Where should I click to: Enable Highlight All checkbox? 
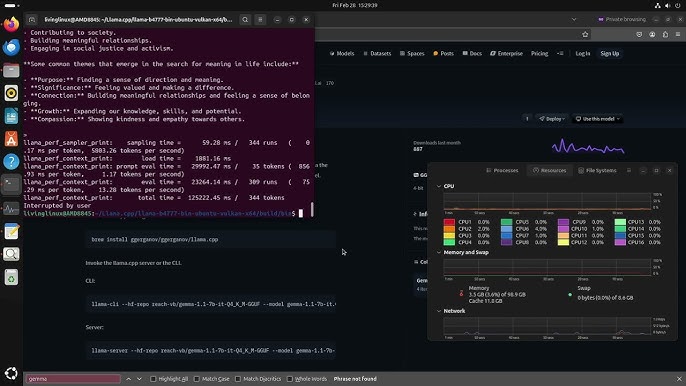[x=153, y=379]
